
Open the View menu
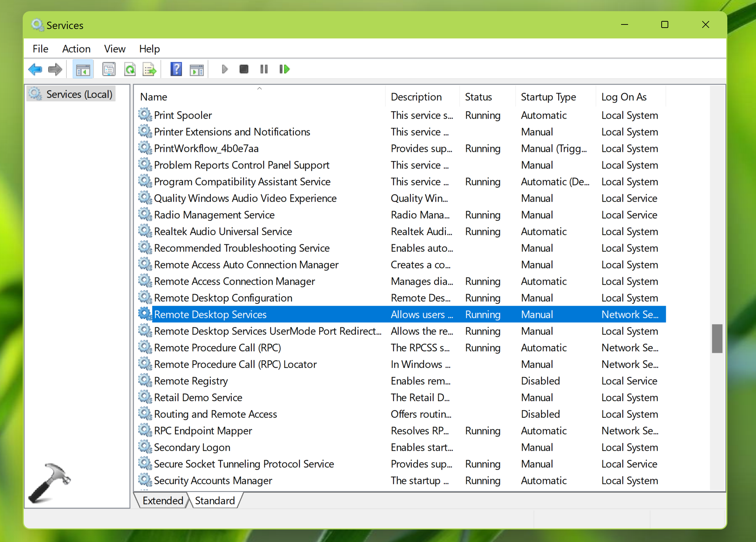(115, 49)
